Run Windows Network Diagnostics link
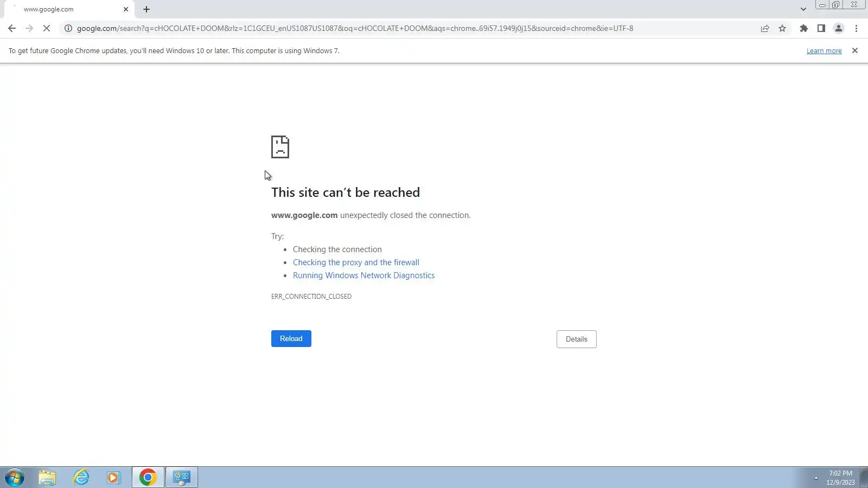Screen dimensions: 868x488 (x=363, y=275)
